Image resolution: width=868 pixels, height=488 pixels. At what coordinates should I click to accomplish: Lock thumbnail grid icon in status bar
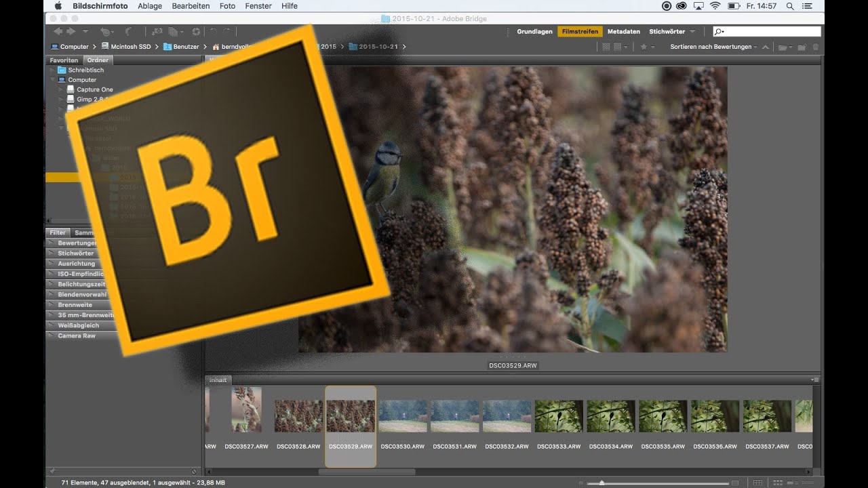[x=757, y=483]
